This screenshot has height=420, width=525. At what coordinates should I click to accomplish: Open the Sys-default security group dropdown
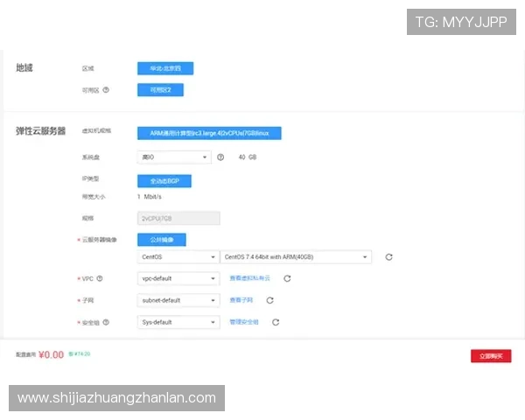tap(178, 322)
